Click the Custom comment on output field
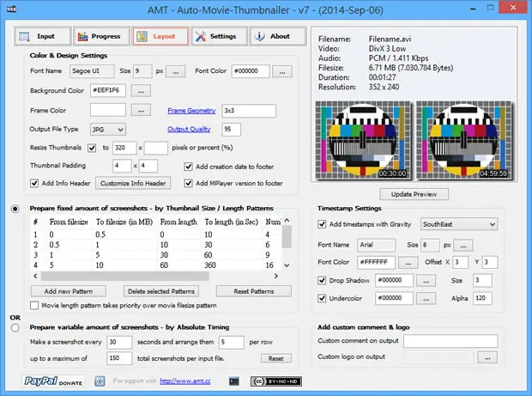Screen dimensions: 532x396 (450, 341)
